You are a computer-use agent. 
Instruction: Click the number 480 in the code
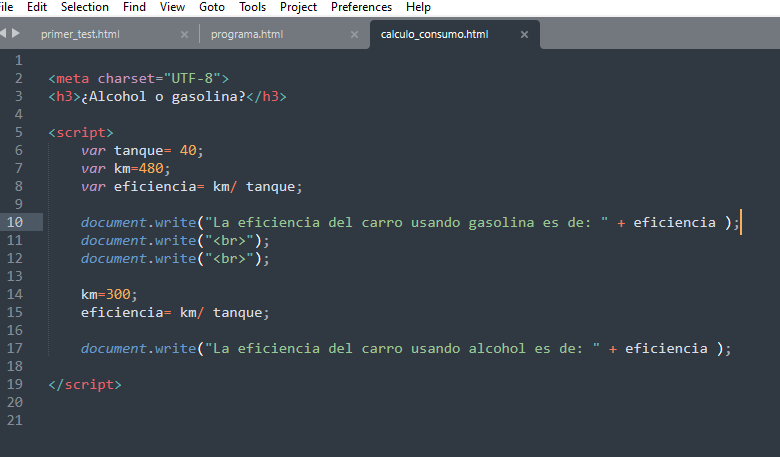(151, 169)
